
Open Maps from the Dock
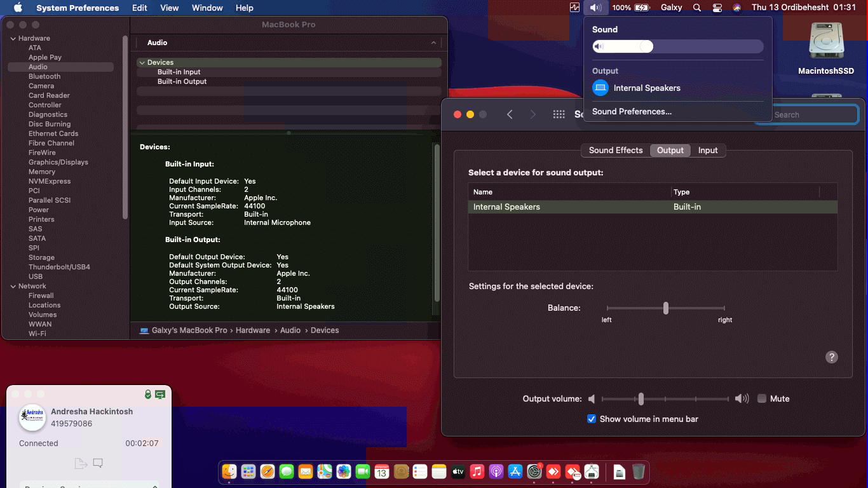325,471
